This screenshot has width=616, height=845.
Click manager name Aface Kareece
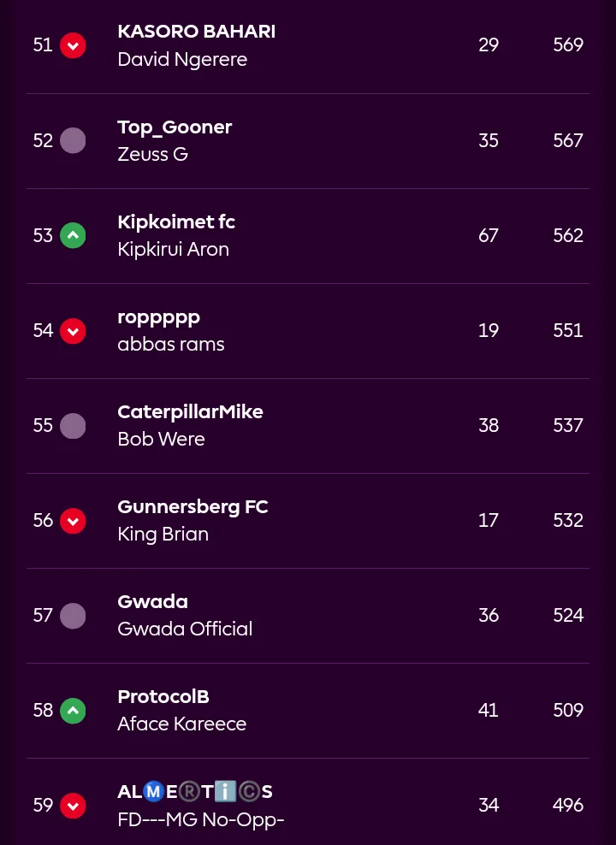(x=181, y=724)
